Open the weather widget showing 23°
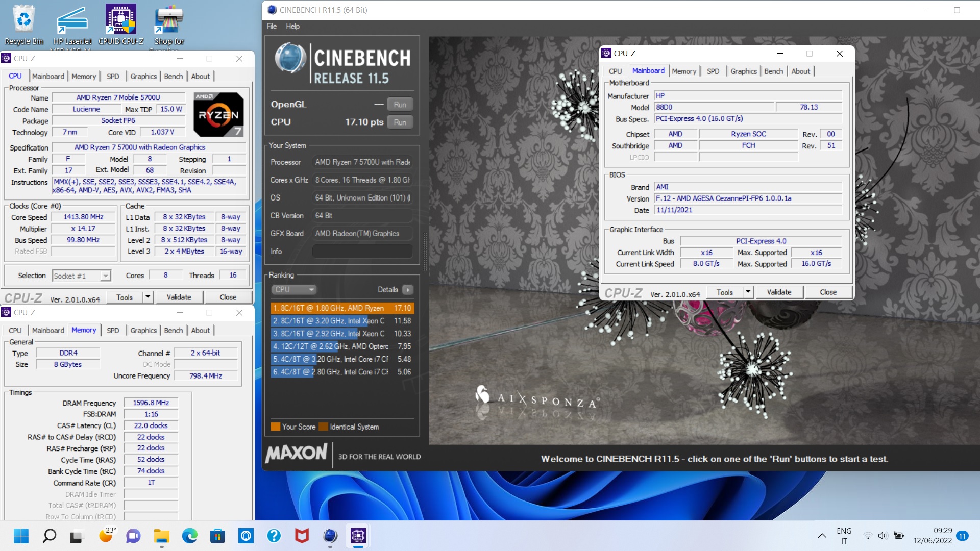 point(106,536)
